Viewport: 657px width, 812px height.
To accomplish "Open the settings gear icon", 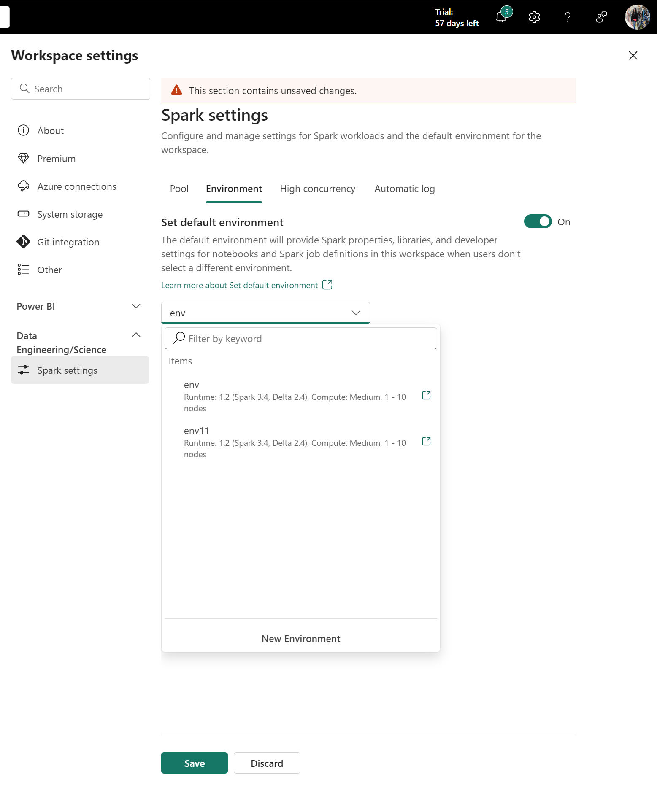I will coord(534,17).
